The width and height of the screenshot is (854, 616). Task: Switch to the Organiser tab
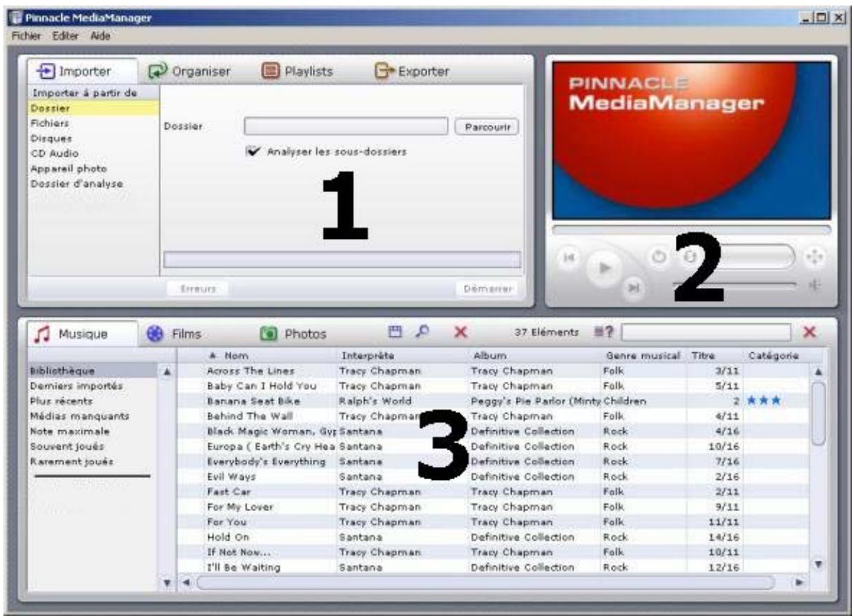tap(190, 71)
